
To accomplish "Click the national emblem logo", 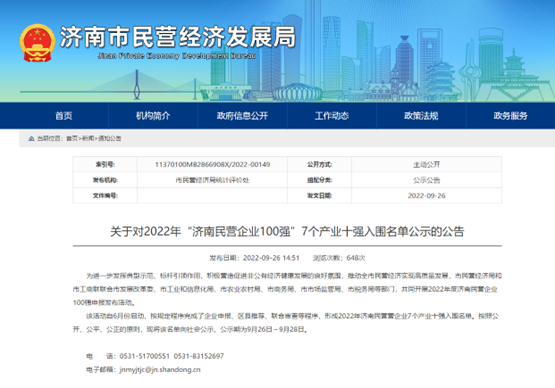I will click(x=37, y=43).
